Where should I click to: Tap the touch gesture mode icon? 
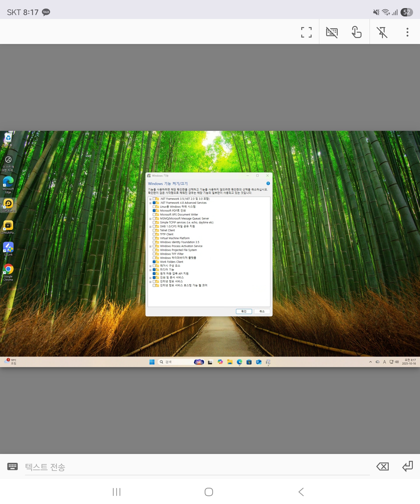(356, 32)
